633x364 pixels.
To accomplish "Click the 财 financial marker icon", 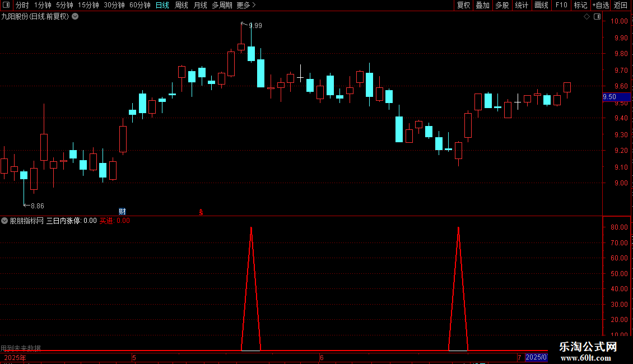I will 122,212.
